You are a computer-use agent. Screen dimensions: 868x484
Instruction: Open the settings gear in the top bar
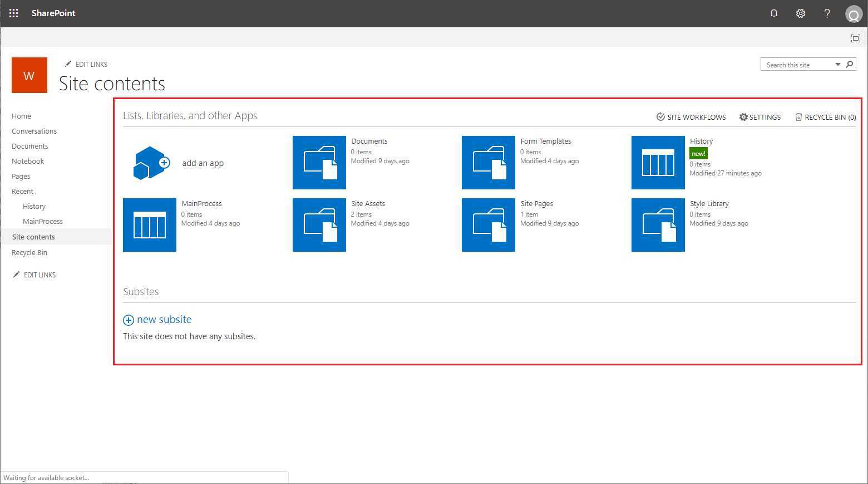point(800,13)
